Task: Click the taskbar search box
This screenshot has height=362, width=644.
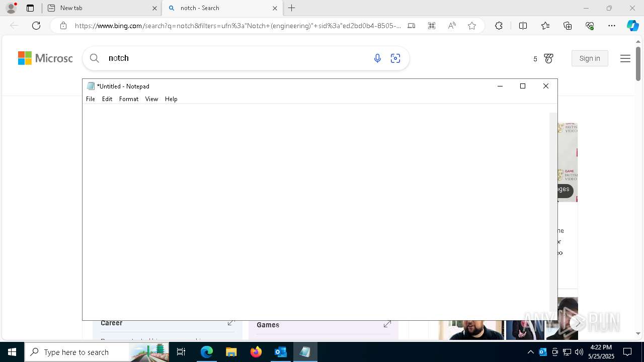Action: (x=97, y=352)
